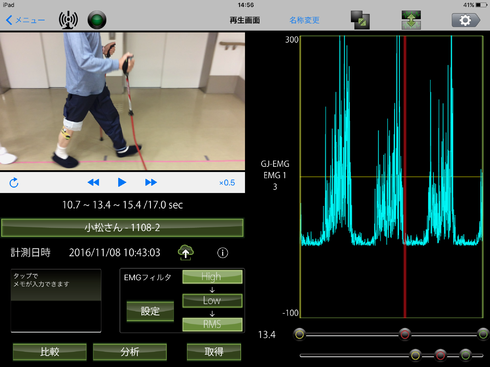Screen dimensions: 490x367
Task: Play the walking video
Action: [x=122, y=182]
